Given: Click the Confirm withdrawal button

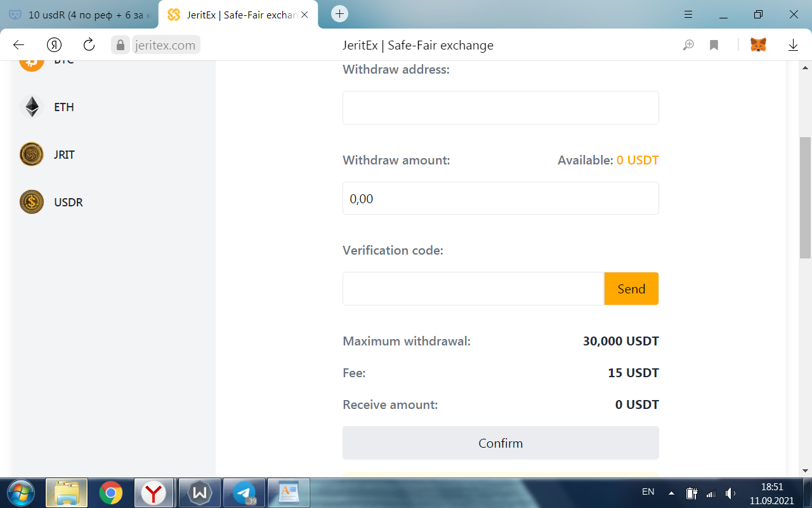Looking at the screenshot, I should 501,443.
